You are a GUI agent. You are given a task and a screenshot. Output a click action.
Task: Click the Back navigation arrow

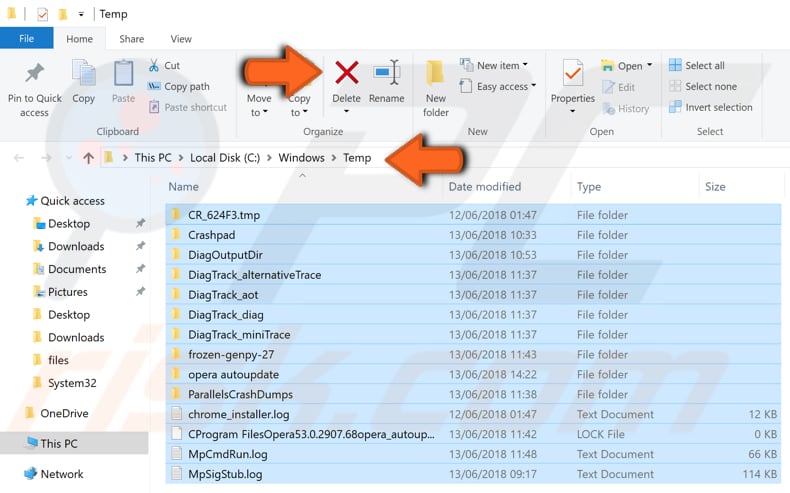point(19,158)
